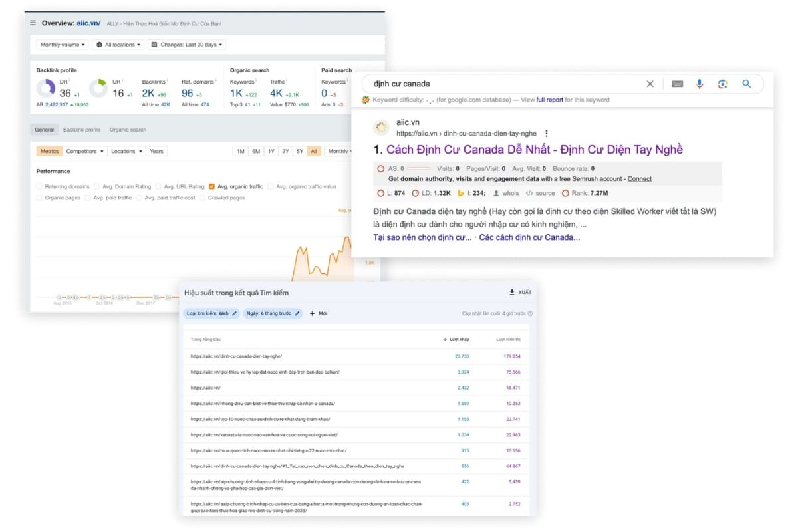Select the All time range
This screenshot has width=798, height=532.
(314, 152)
